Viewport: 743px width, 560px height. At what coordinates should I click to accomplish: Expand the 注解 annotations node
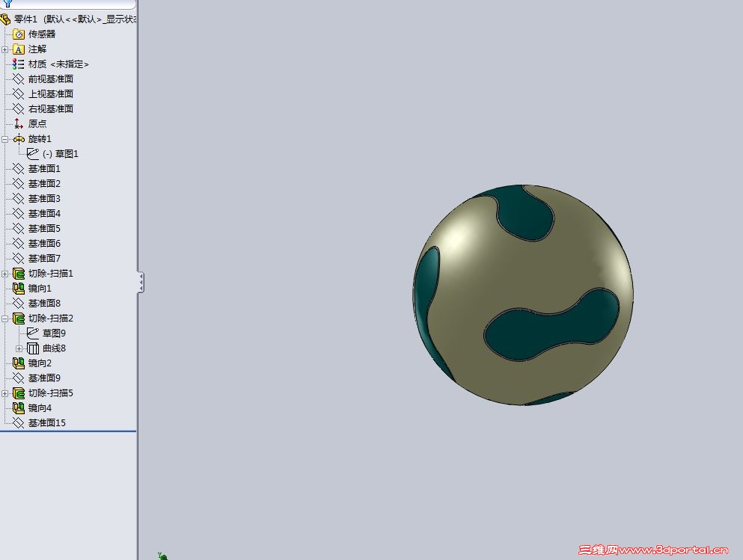coord(4,49)
